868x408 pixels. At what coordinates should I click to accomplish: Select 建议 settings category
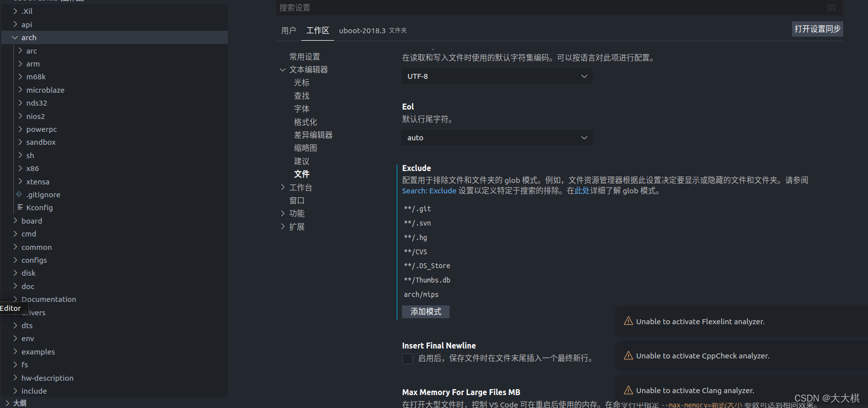coord(302,161)
